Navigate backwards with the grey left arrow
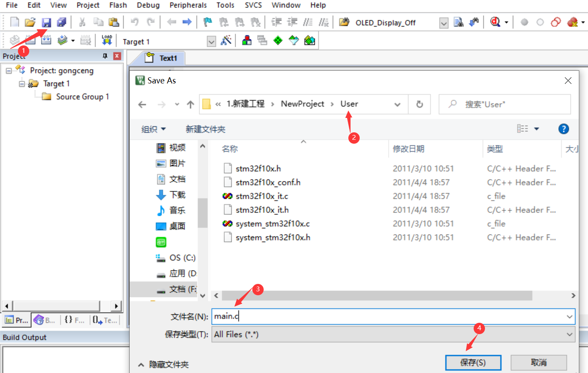Image resolution: width=588 pixels, height=373 pixels. coord(172,22)
